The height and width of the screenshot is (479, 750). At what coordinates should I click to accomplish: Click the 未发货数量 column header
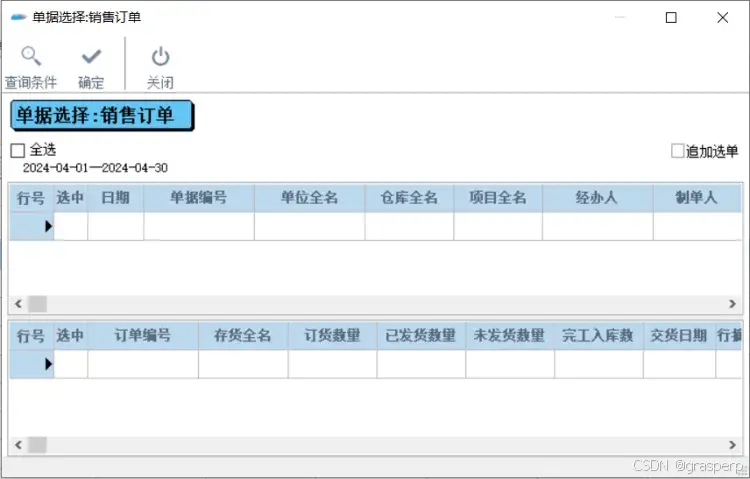point(510,335)
